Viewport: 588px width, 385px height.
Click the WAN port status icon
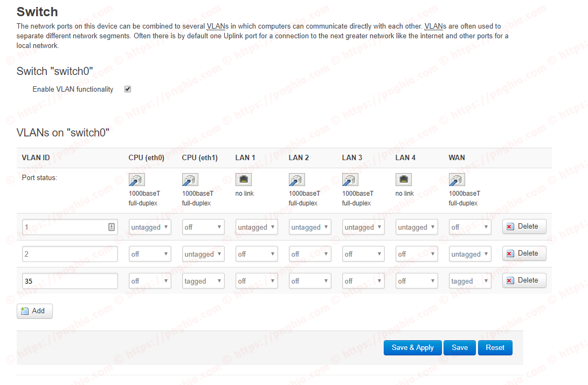coord(456,180)
